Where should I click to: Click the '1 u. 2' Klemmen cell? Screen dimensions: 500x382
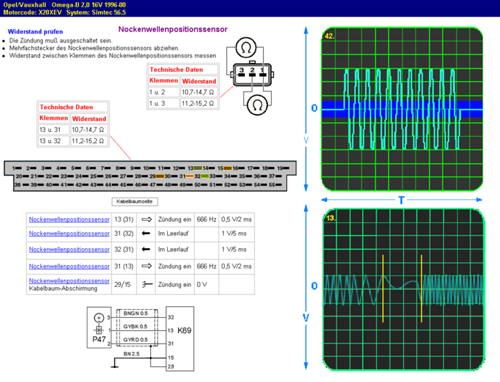(x=163, y=92)
